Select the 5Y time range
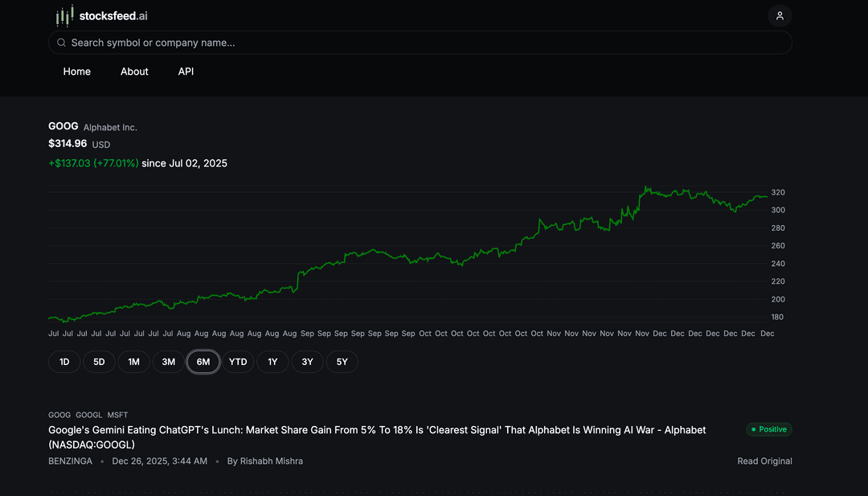This screenshot has height=496, width=868. (342, 362)
